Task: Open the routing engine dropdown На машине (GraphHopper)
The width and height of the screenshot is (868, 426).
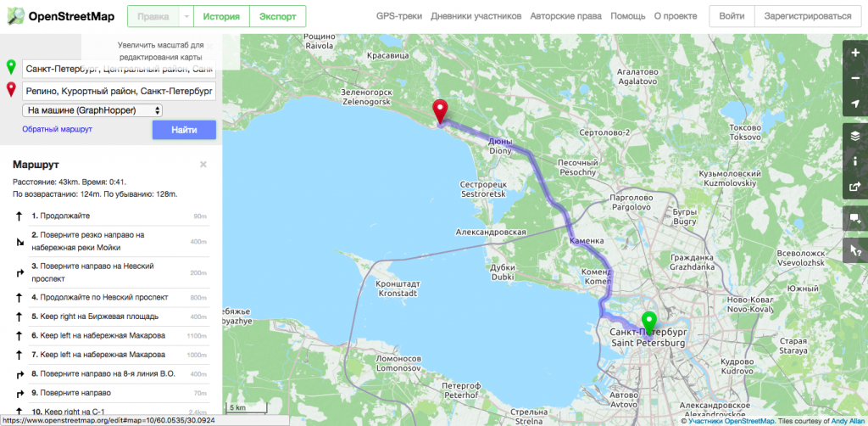Action: tap(92, 110)
